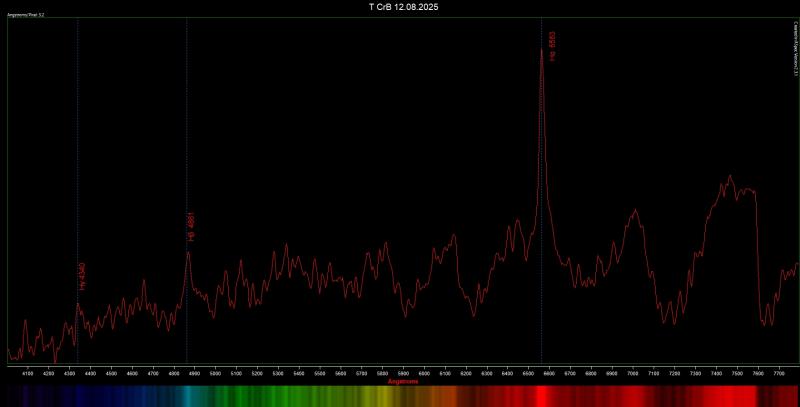Image resolution: width=800 pixels, height=407 pixels.
Task: Click the 7700 tick on the wavelength axis
Action: 779,374
